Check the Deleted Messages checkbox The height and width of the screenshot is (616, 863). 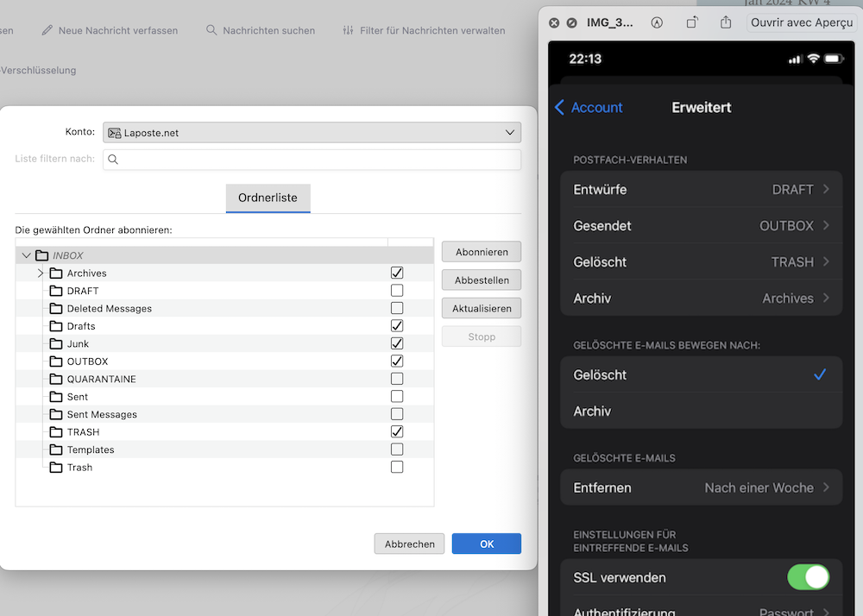[397, 308]
